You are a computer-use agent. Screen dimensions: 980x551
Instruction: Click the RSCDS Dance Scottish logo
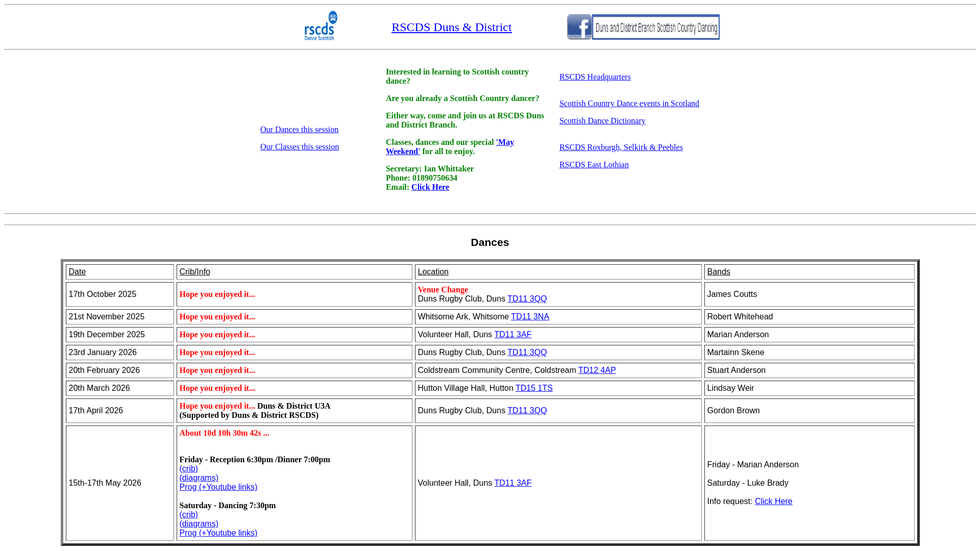tap(321, 26)
